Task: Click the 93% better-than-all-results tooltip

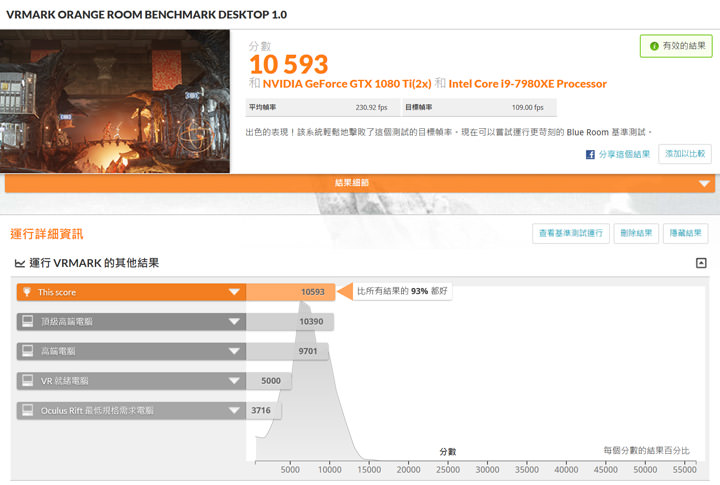Action: tap(402, 291)
